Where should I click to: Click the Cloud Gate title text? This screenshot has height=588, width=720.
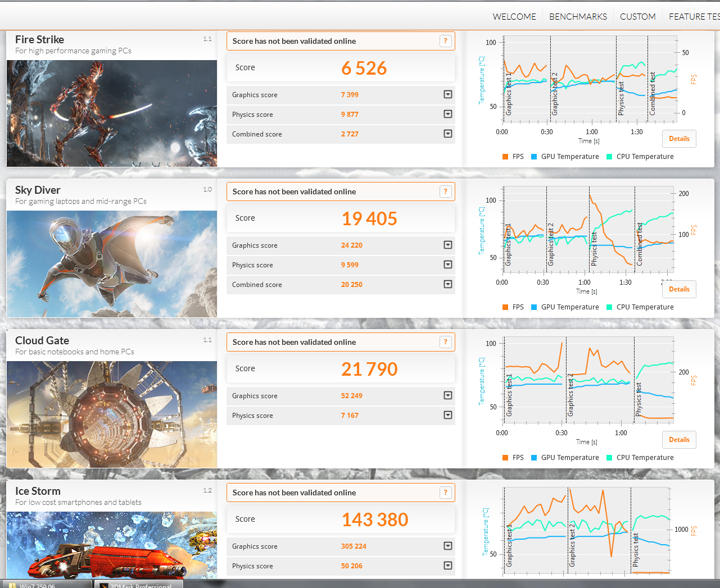coord(42,340)
